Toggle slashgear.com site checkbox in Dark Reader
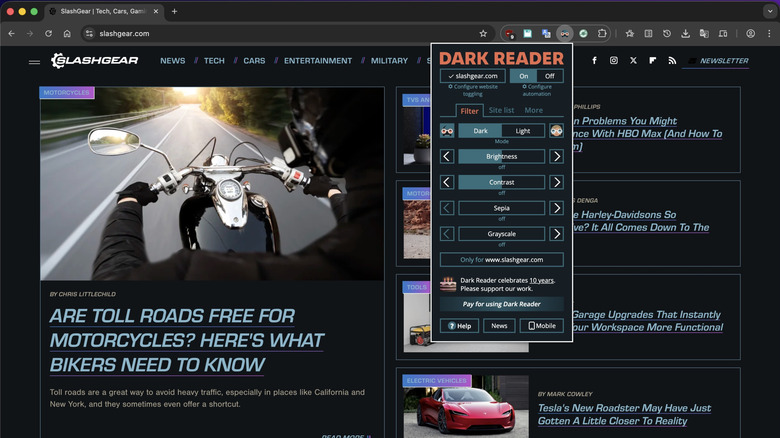The height and width of the screenshot is (438, 780). coord(473,76)
